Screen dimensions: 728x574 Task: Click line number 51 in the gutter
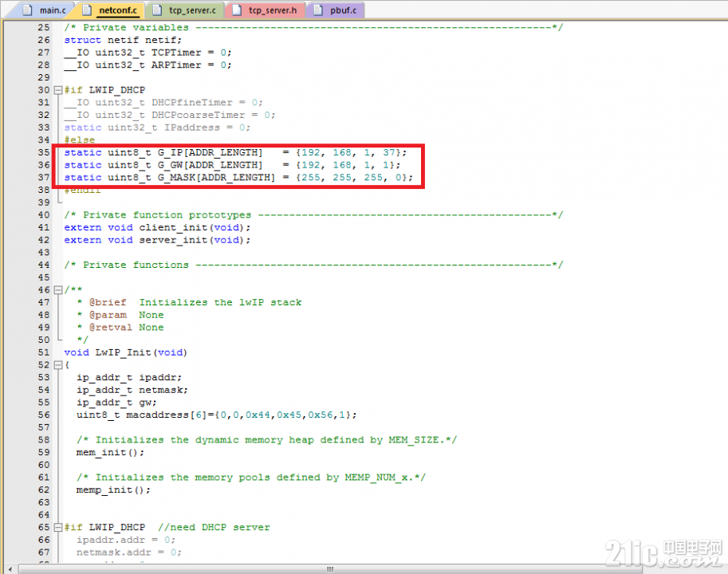pos(44,352)
